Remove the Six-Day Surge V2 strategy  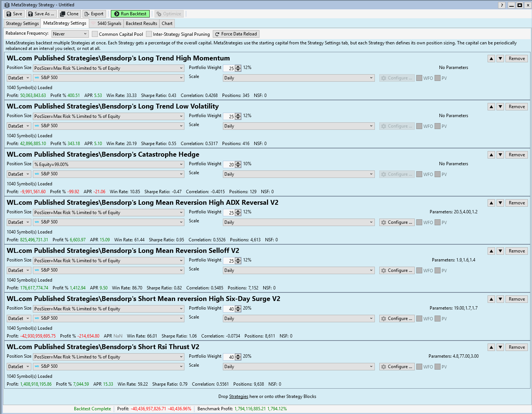pyautogui.click(x=517, y=299)
